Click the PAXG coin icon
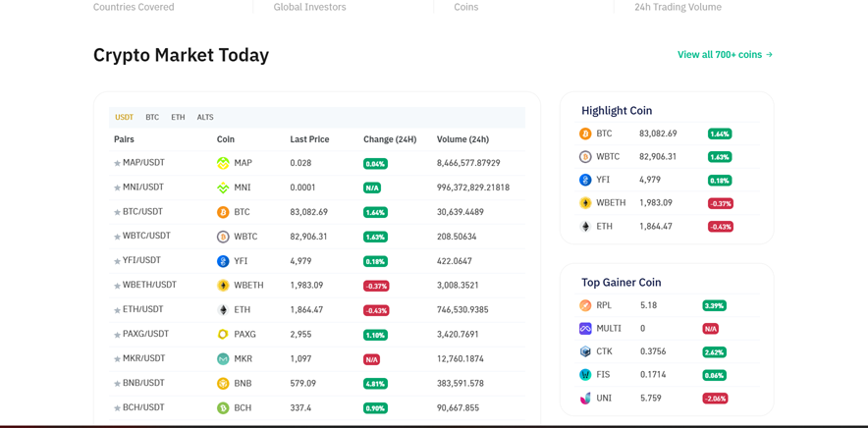 tap(223, 335)
